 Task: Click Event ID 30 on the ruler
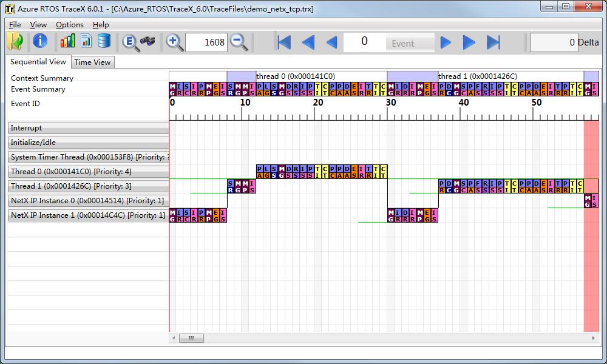[x=390, y=103]
